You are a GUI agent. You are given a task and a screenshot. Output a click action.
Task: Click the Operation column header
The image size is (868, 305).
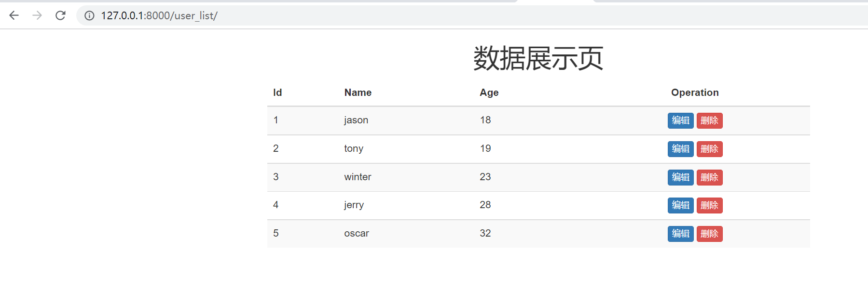[x=695, y=93]
